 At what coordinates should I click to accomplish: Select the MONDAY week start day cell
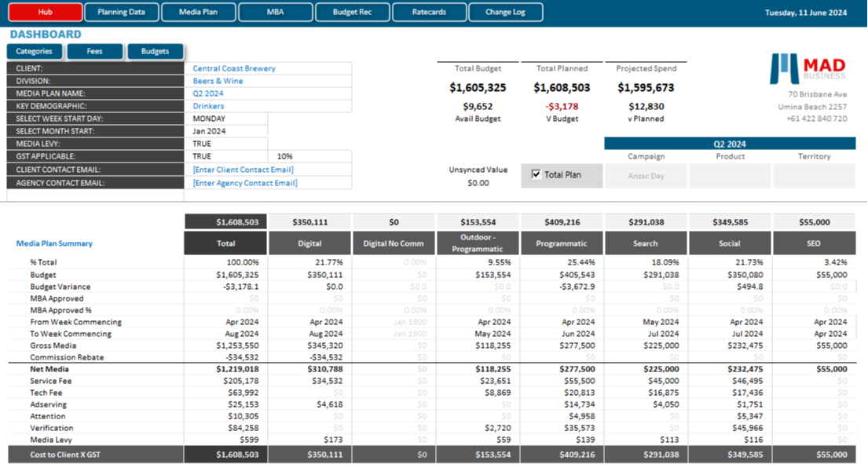pos(229,119)
